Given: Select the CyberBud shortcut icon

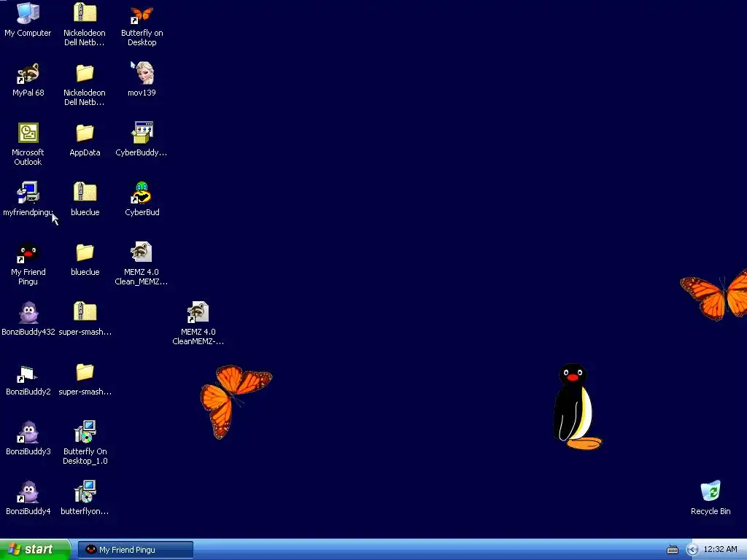Looking at the screenshot, I should [142, 192].
